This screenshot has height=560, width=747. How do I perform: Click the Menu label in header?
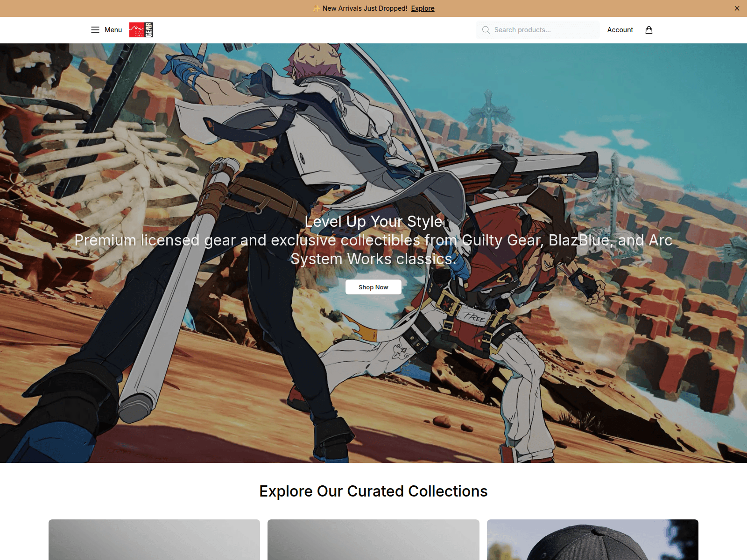(113, 30)
